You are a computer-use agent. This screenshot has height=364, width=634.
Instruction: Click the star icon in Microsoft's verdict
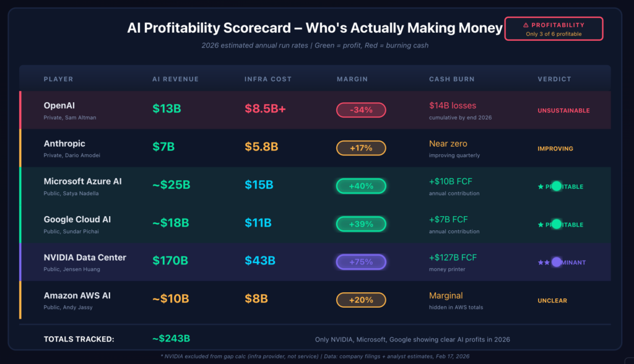(541, 186)
